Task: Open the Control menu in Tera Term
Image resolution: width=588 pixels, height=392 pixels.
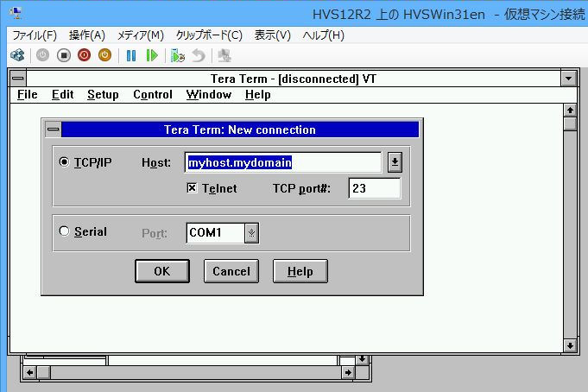Action: pyautogui.click(x=152, y=95)
